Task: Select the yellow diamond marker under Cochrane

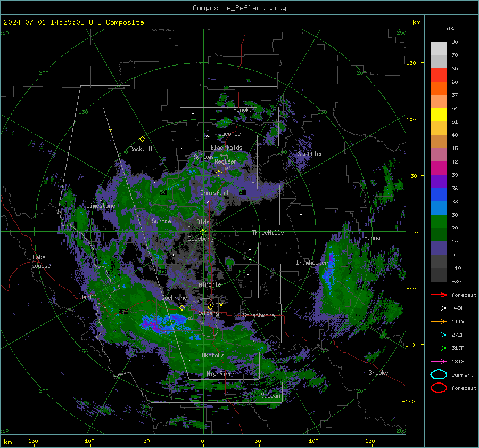Action: tap(182, 308)
